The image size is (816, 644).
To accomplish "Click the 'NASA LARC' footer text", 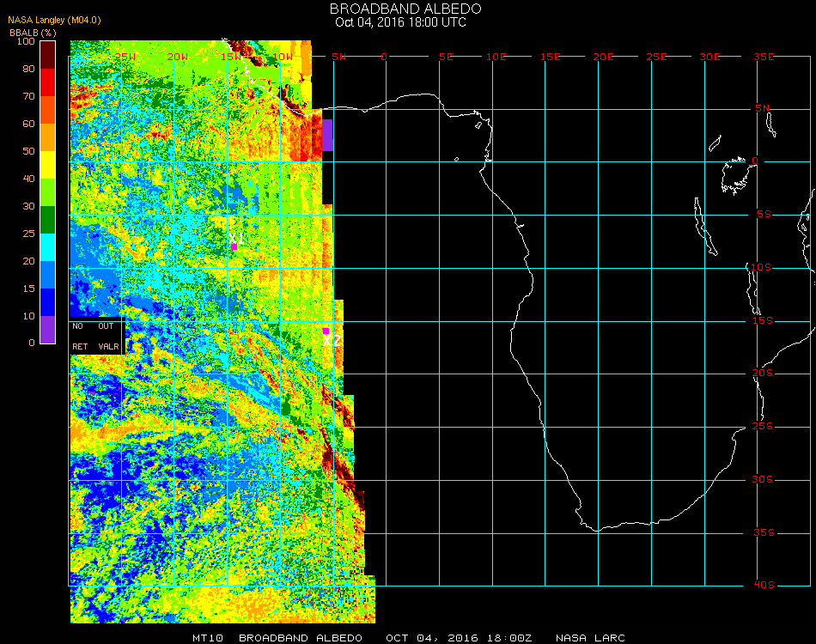I will coord(590,638).
